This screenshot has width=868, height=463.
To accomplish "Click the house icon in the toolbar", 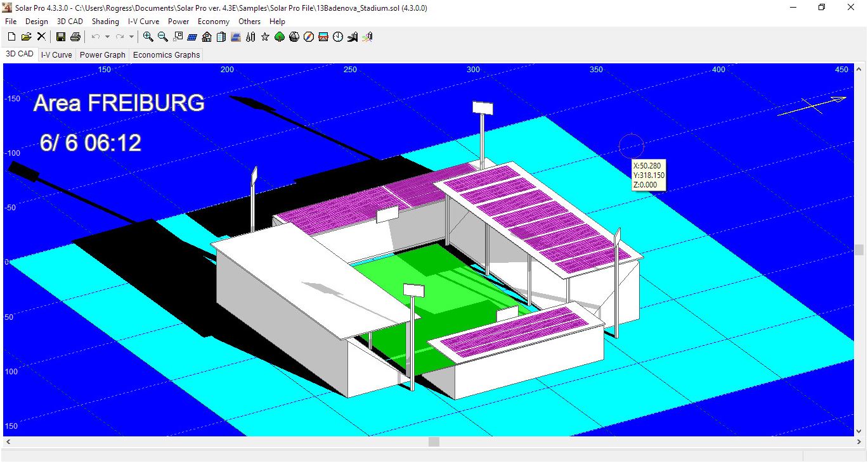I will [207, 37].
